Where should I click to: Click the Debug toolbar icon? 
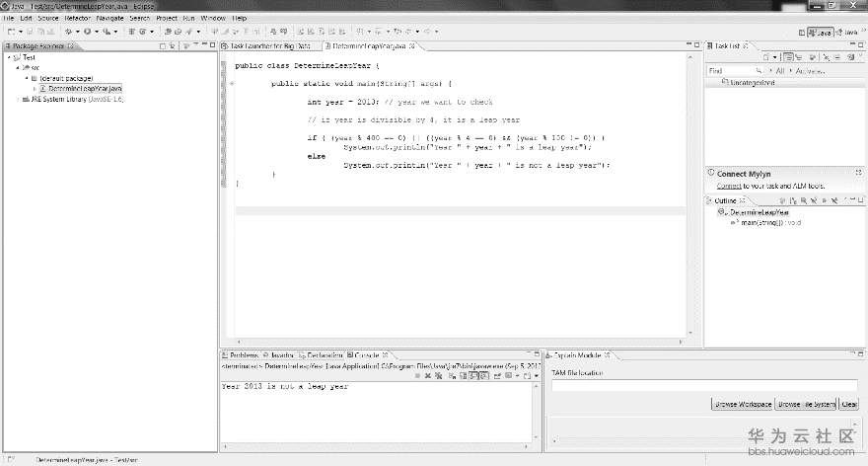[69, 32]
